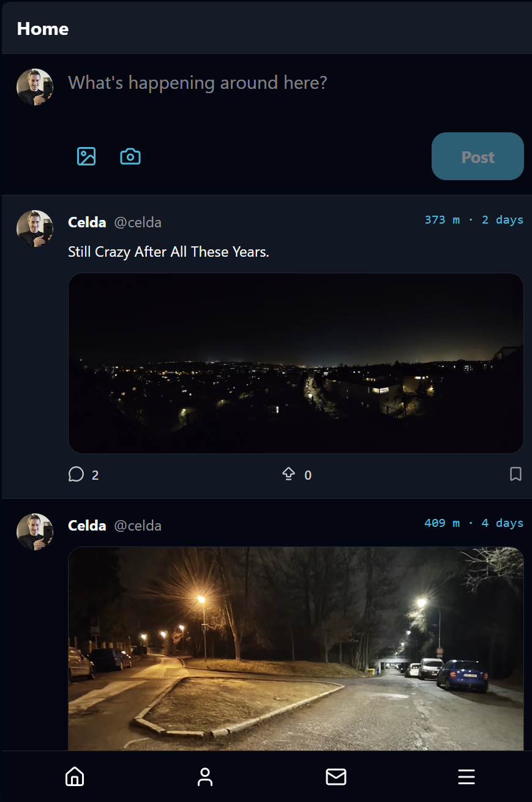Open the street-at-night photo in the bottom post
Viewport: 532px width, 802px height.
click(296, 649)
